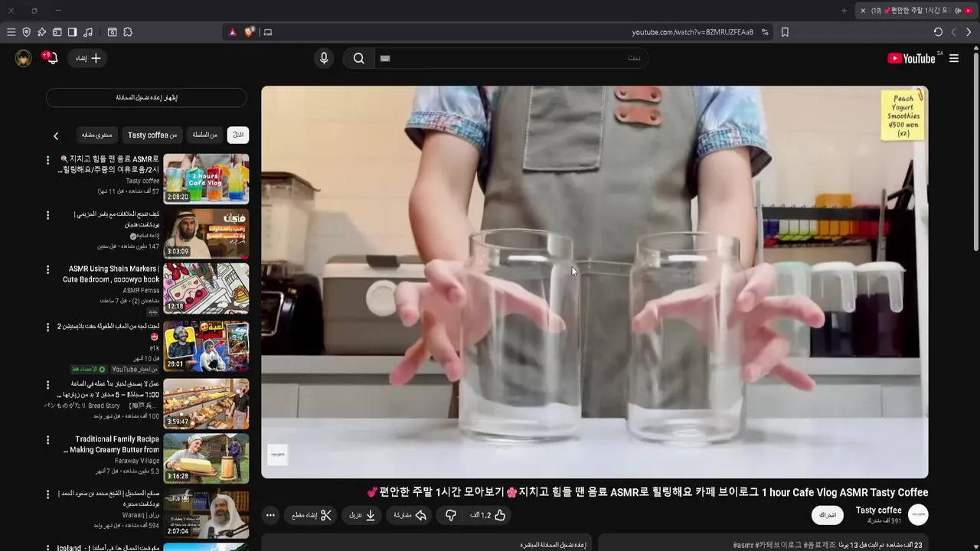Show more filter chips with the chevron arrow
Viewport: 980px width, 551px height.
(56, 135)
